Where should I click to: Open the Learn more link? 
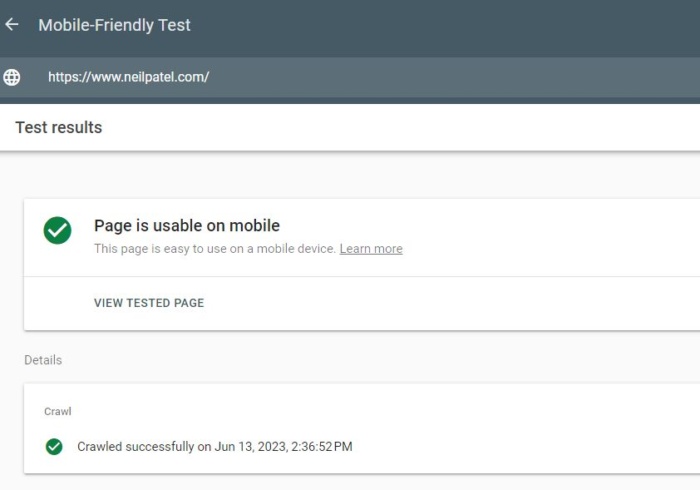point(371,249)
